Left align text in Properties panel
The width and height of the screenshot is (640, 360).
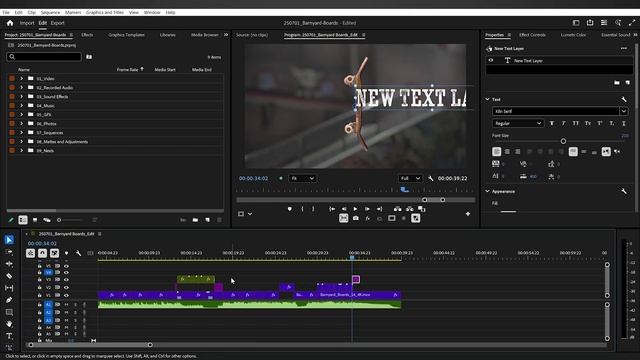[496, 152]
